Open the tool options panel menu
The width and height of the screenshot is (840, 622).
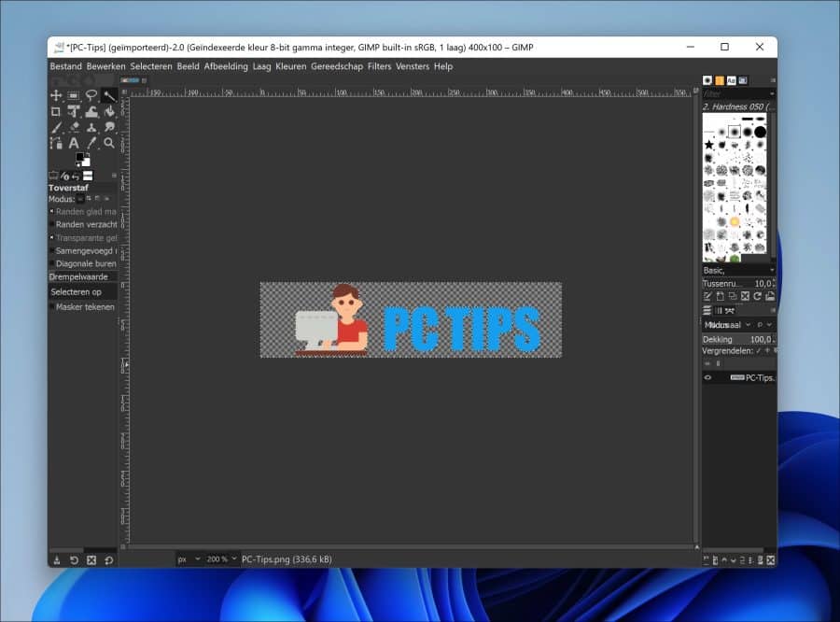pos(114,176)
